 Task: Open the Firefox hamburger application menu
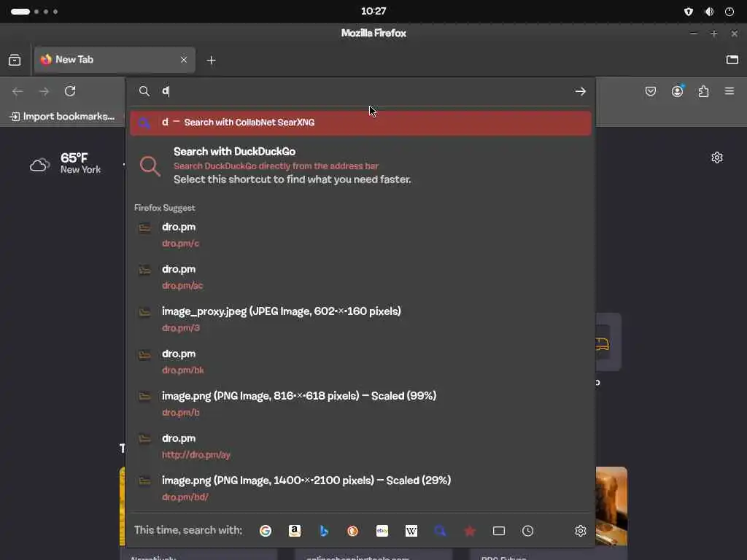coord(729,91)
